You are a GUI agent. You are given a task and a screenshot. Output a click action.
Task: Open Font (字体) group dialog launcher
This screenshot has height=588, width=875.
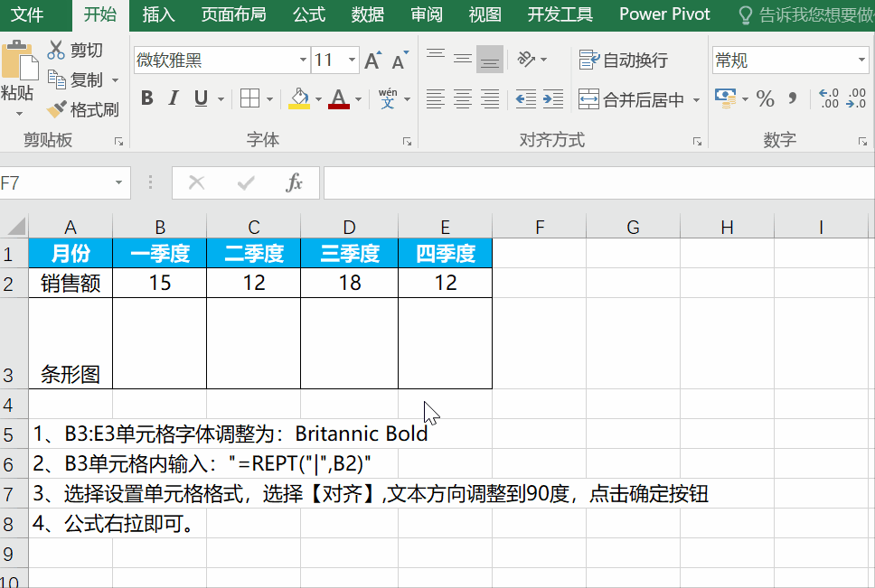tap(408, 142)
